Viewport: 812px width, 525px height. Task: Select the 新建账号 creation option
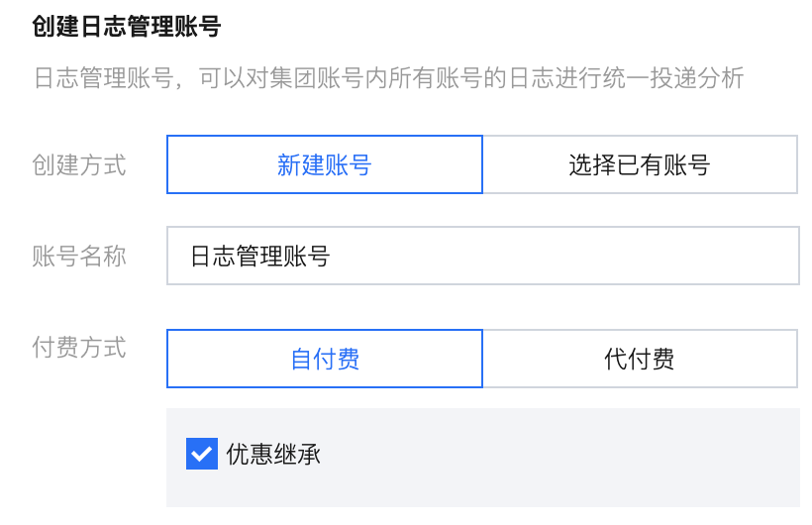324,164
